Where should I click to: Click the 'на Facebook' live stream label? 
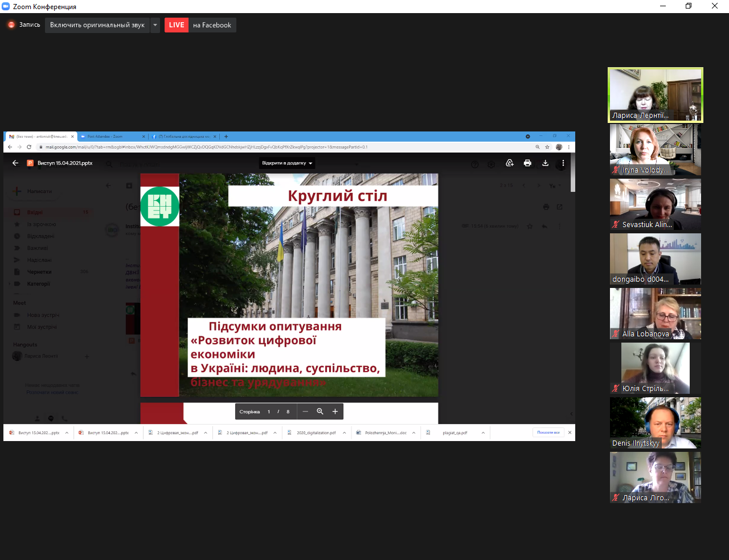point(212,25)
